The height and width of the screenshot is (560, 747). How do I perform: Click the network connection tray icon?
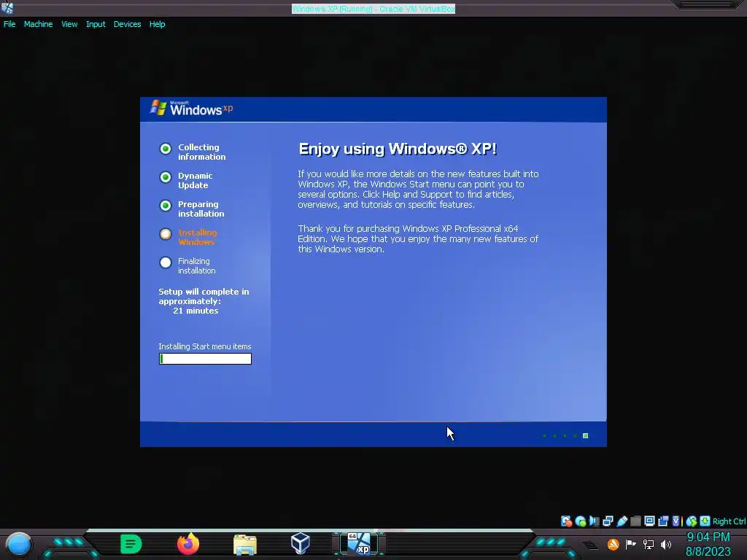coord(649,544)
